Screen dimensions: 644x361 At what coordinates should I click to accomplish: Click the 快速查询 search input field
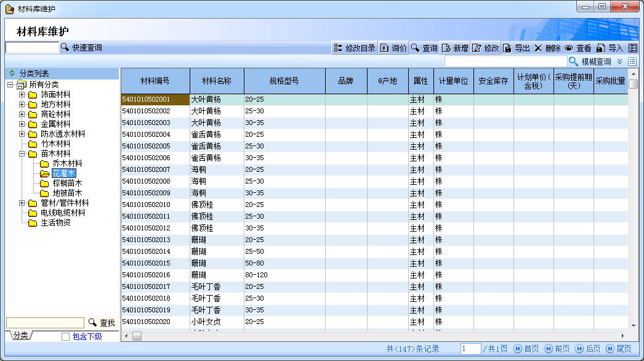click(32, 47)
